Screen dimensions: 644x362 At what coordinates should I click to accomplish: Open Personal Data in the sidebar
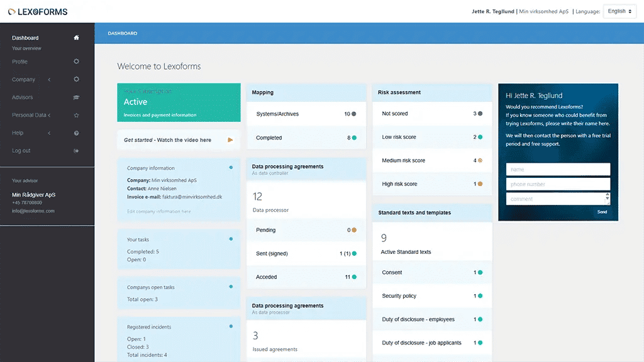pyautogui.click(x=29, y=115)
